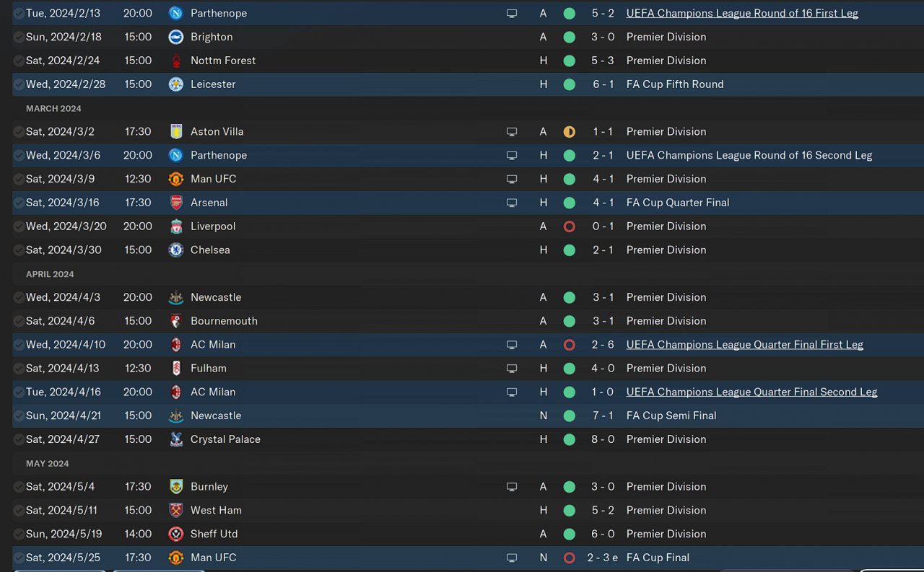This screenshot has height=572, width=924.
Task: Click the yellow draw indicator for Aston Villa
Action: (569, 132)
